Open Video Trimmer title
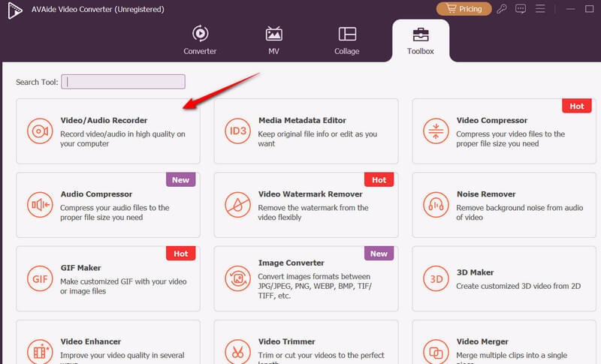This screenshot has width=601, height=364. click(x=287, y=341)
